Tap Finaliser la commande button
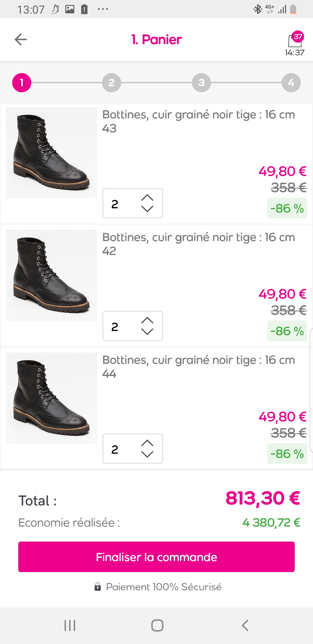The height and width of the screenshot is (644, 313). [x=156, y=557]
